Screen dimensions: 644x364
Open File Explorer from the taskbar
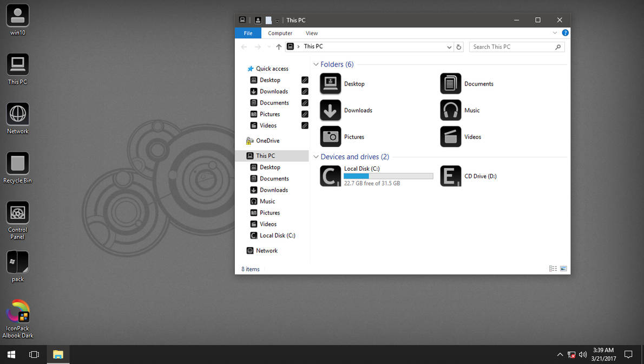(x=58, y=354)
